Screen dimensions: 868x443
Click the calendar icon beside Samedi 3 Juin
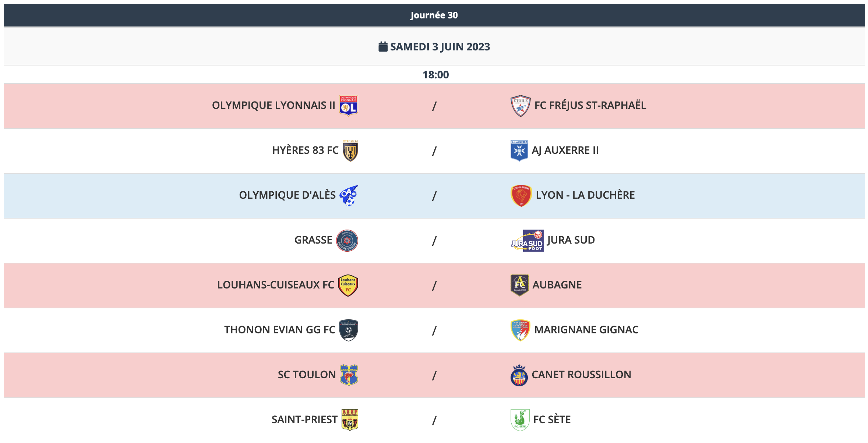[x=383, y=47]
